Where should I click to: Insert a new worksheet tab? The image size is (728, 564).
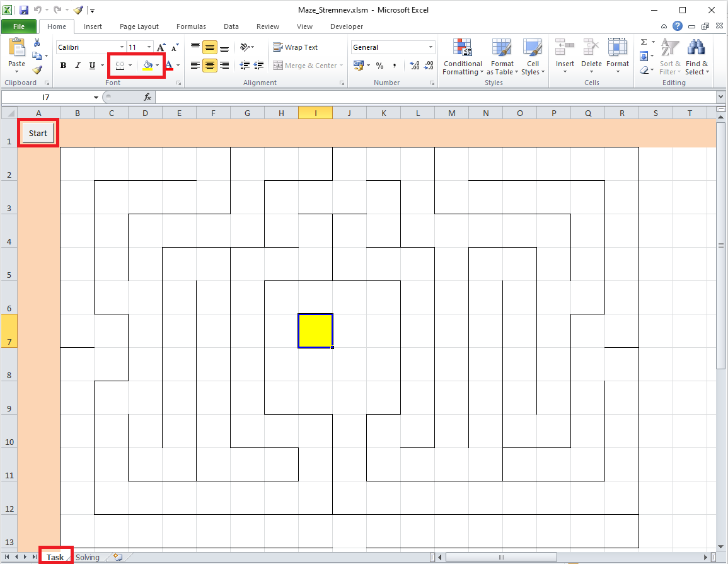(x=118, y=557)
